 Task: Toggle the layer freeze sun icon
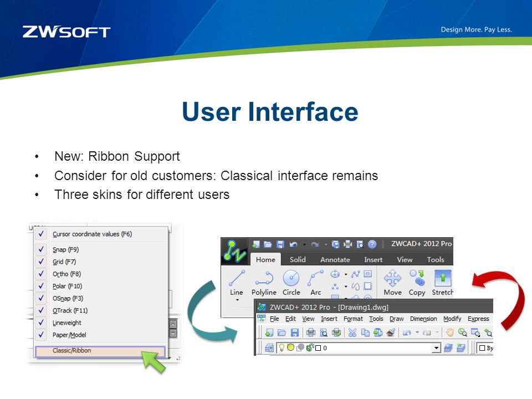pos(291,348)
